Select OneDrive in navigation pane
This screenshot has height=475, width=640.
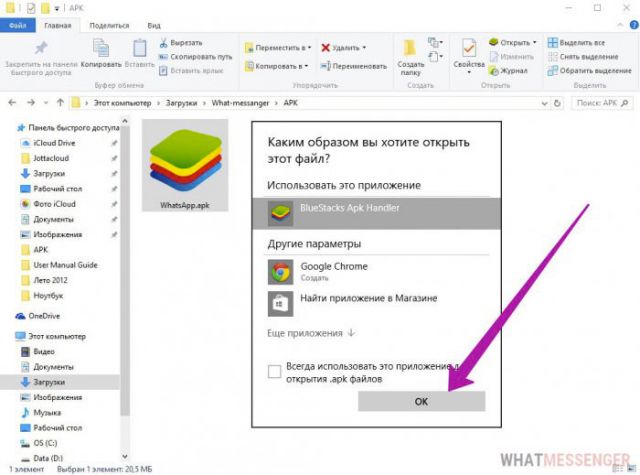pyautogui.click(x=44, y=316)
